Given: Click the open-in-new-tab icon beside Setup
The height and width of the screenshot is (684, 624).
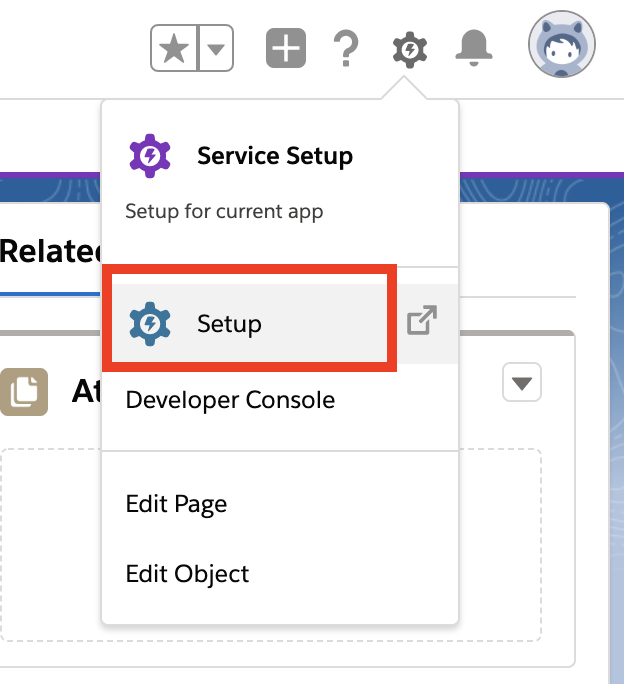Looking at the screenshot, I should [422, 322].
